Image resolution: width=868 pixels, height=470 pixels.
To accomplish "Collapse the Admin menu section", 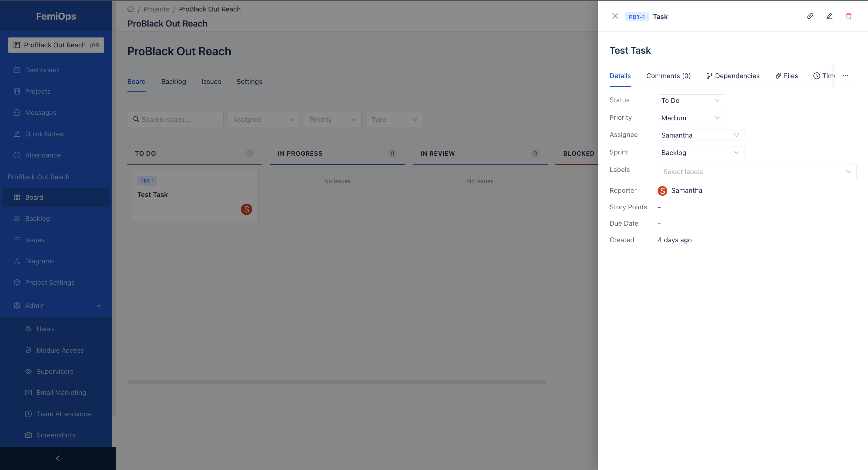I will tap(99, 306).
